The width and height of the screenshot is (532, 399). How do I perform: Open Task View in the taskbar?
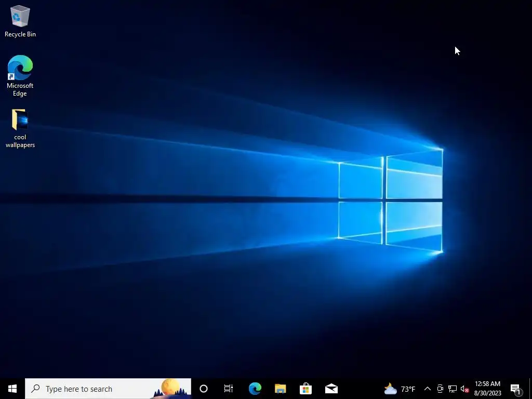[x=229, y=389]
